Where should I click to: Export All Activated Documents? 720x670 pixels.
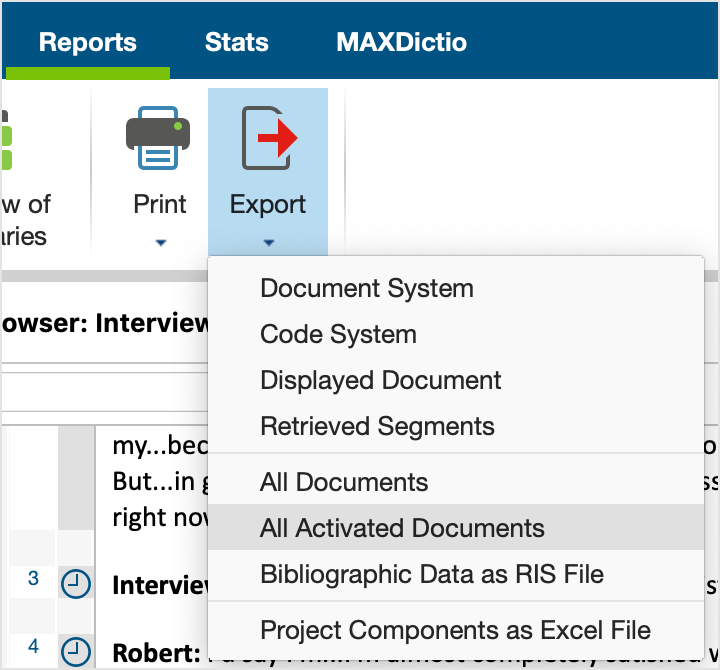pos(456,528)
